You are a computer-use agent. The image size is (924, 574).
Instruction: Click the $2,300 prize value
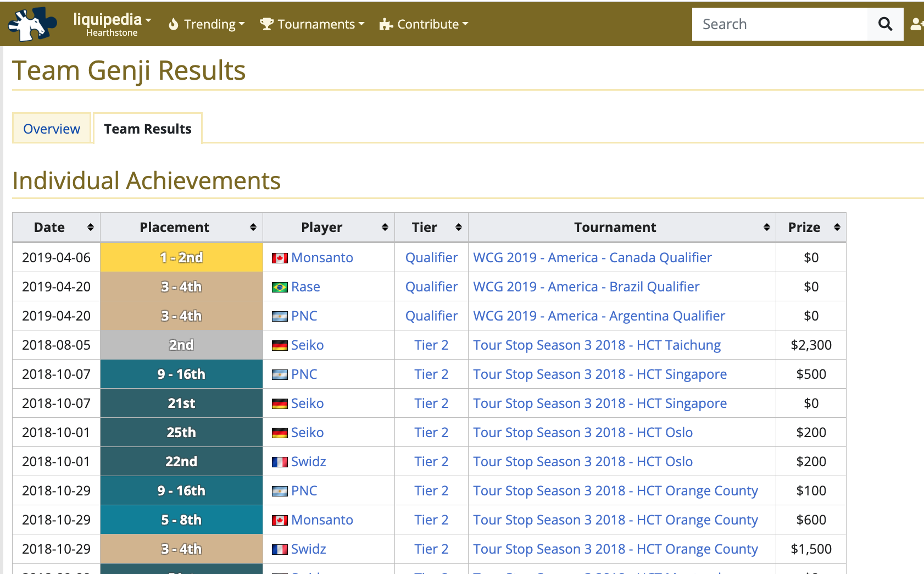tap(811, 345)
